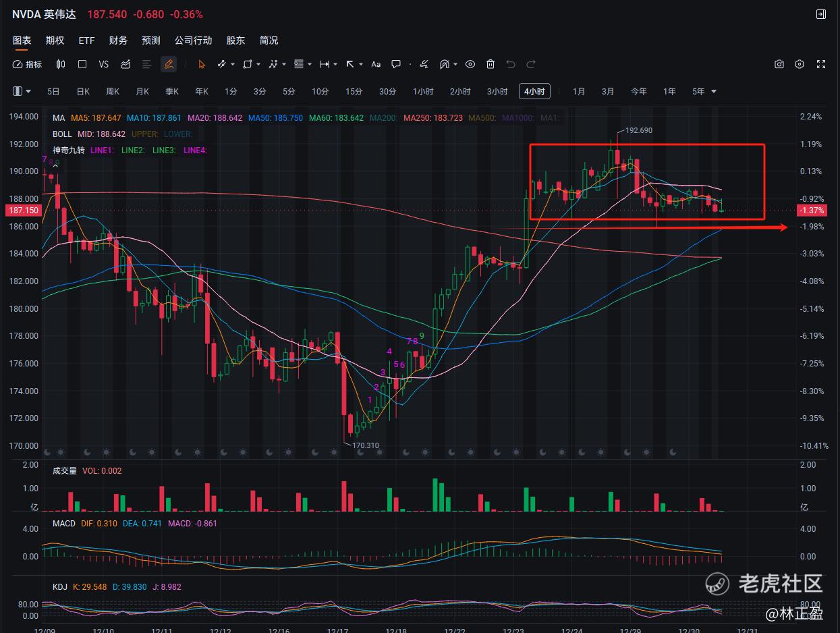840x633 pixels.
Task: Toggle the chart layout panel icon
Action: [x=18, y=91]
